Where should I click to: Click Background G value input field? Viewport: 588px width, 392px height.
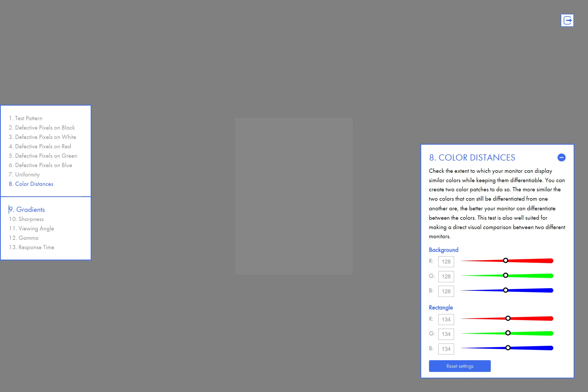(446, 276)
